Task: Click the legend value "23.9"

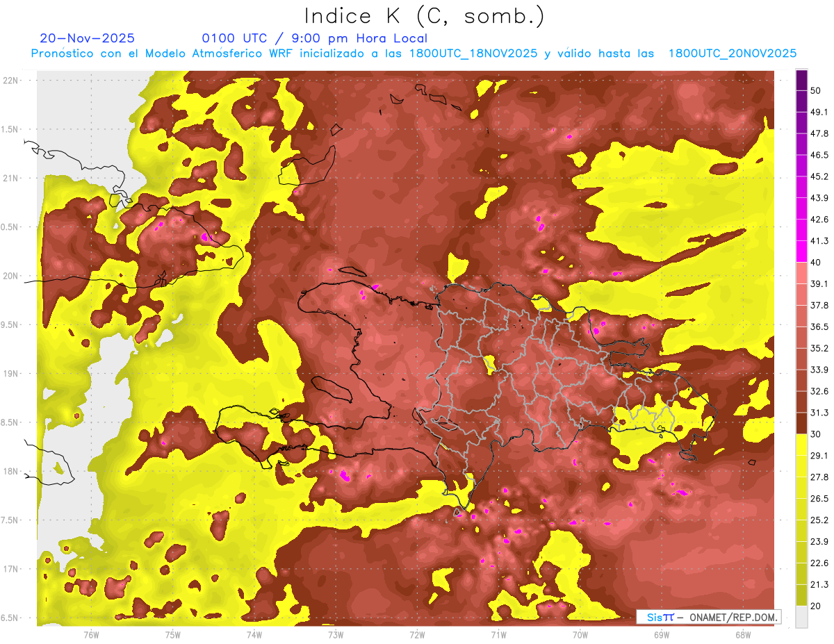Action: 819,541
